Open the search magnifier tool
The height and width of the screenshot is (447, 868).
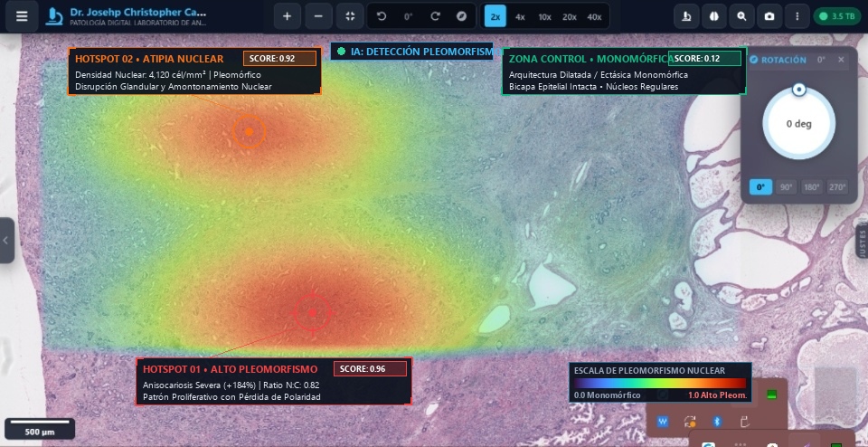[741, 16]
